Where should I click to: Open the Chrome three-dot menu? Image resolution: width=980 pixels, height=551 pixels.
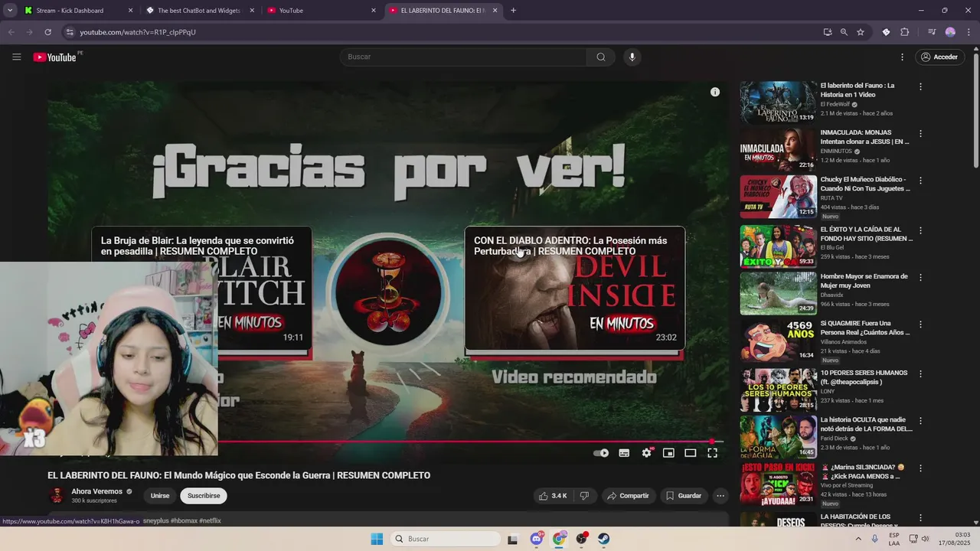pos(969,32)
